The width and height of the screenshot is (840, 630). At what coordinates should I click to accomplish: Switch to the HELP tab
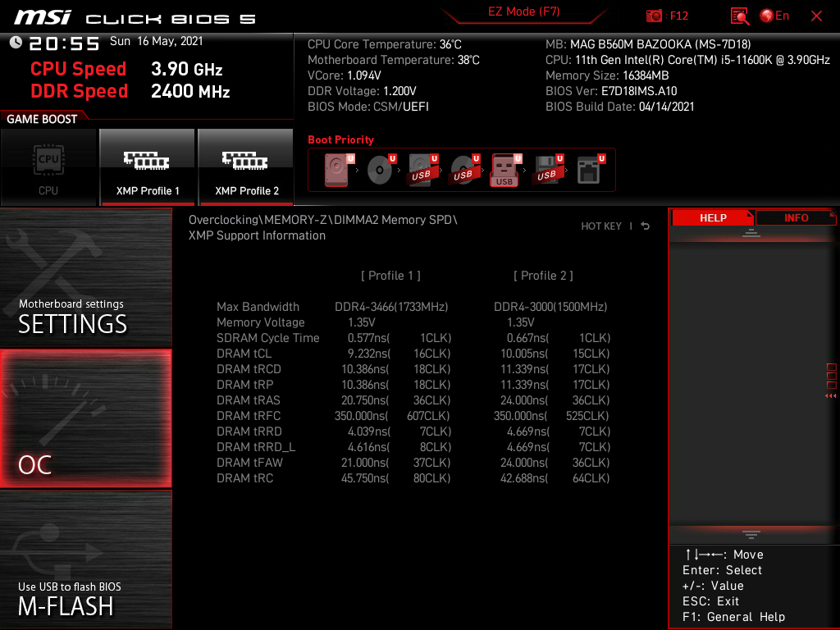[713, 217]
